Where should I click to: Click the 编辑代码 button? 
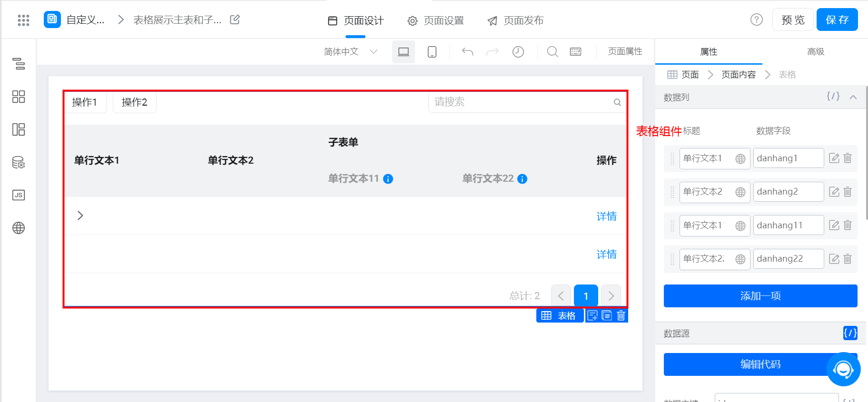(x=760, y=364)
